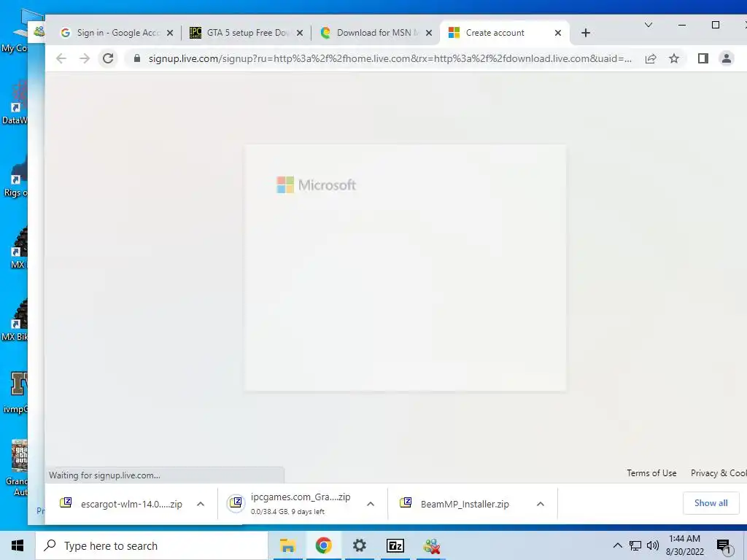Image resolution: width=747 pixels, height=560 pixels.
Task: Switch to Download for MSN tab
Action: [x=376, y=33]
